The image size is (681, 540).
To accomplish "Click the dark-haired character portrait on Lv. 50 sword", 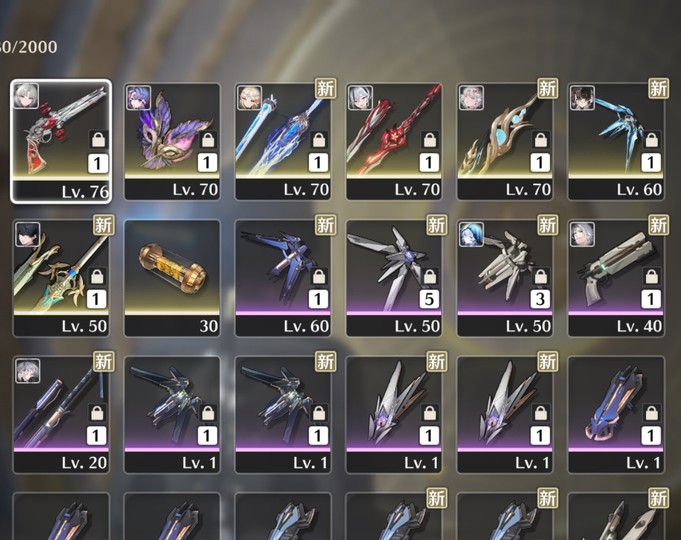I will (x=28, y=234).
